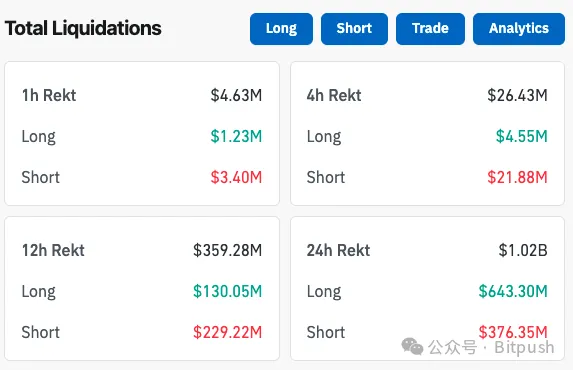Click the 12h total $359.28M value
The width and height of the screenshot is (573, 370).
click(227, 250)
